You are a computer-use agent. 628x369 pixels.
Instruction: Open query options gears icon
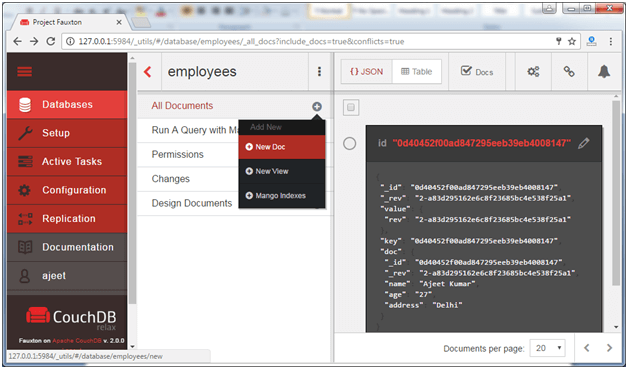(x=533, y=72)
